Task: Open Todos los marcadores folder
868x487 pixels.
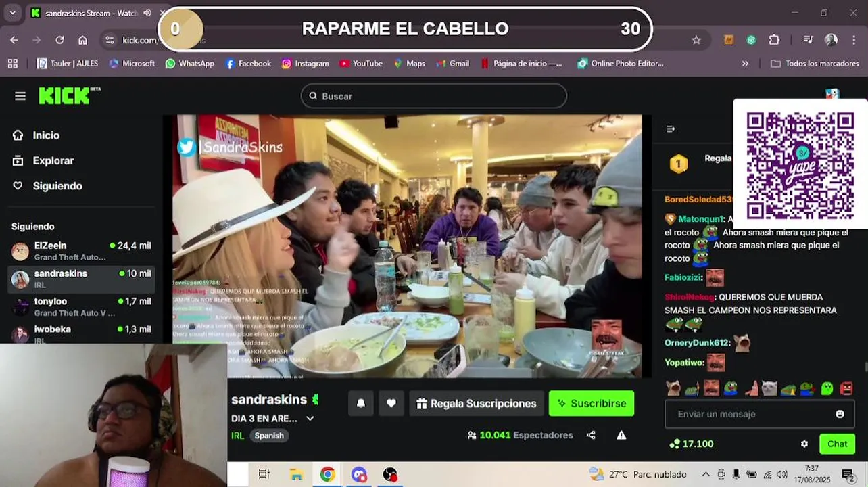Action: pyautogui.click(x=815, y=64)
